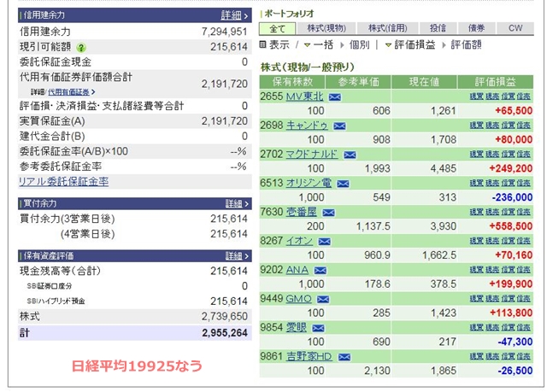Click 信売 in the ANA row
Viewport: 547px width, 392px height.
click(x=524, y=270)
